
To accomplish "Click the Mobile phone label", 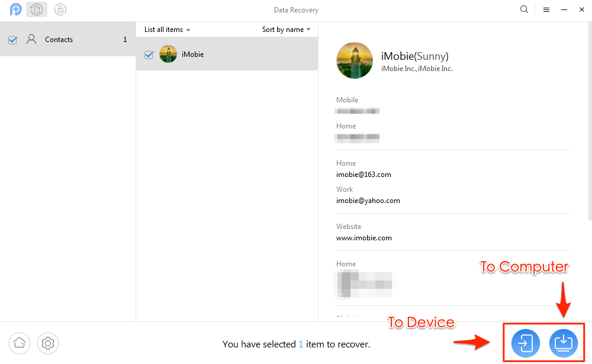I will [347, 99].
